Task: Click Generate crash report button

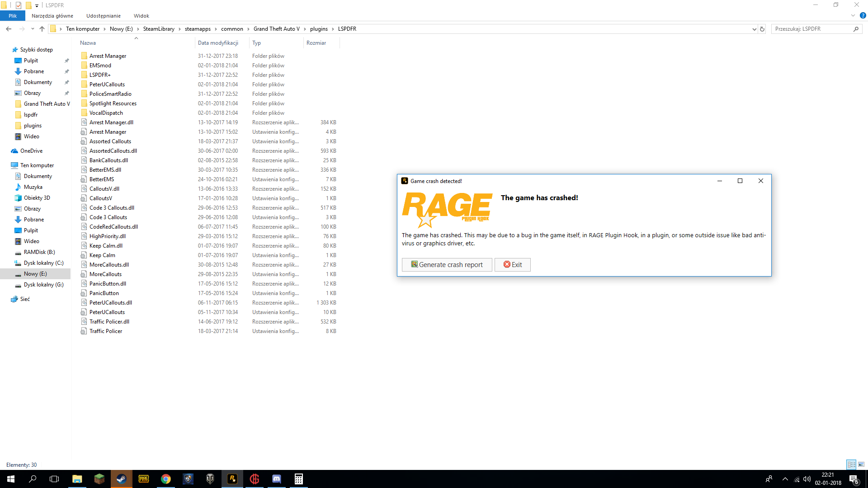Action: pos(447,265)
